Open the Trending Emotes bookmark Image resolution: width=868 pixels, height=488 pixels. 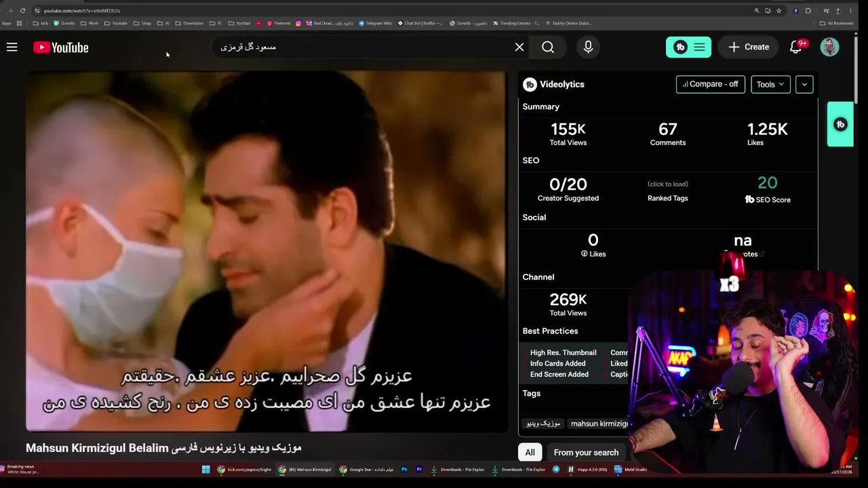click(x=517, y=23)
